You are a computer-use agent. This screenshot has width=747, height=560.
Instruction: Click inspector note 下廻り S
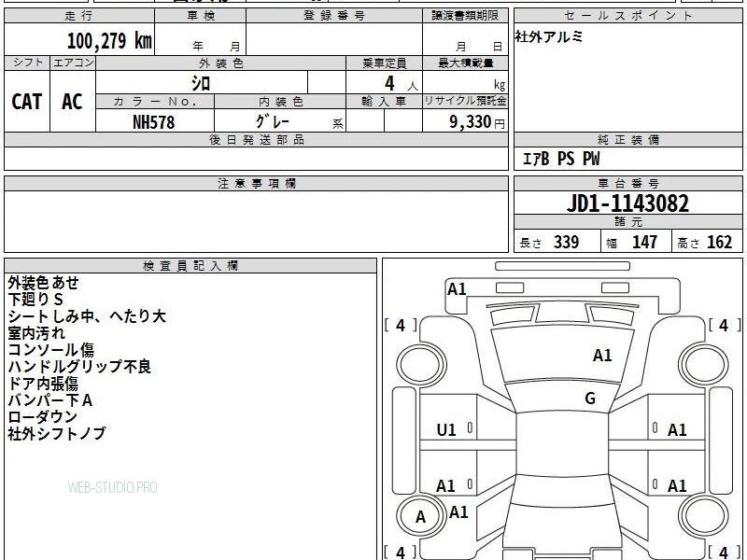[x=35, y=300]
